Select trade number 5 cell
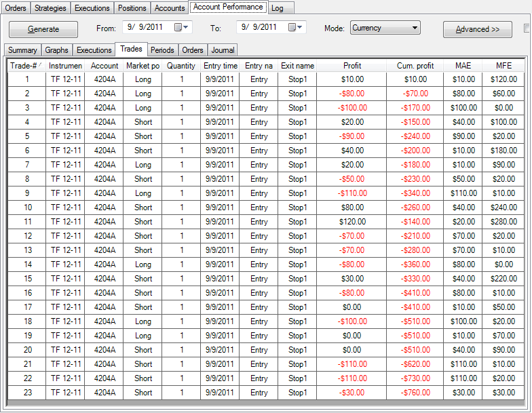The width and height of the screenshot is (532, 413). [26, 136]
